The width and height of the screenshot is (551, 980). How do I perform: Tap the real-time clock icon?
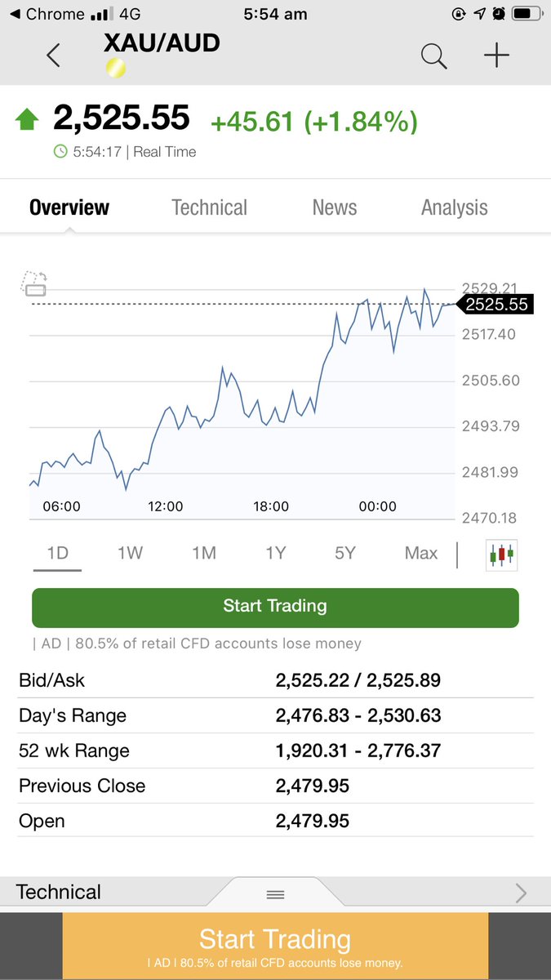[60, 151]
